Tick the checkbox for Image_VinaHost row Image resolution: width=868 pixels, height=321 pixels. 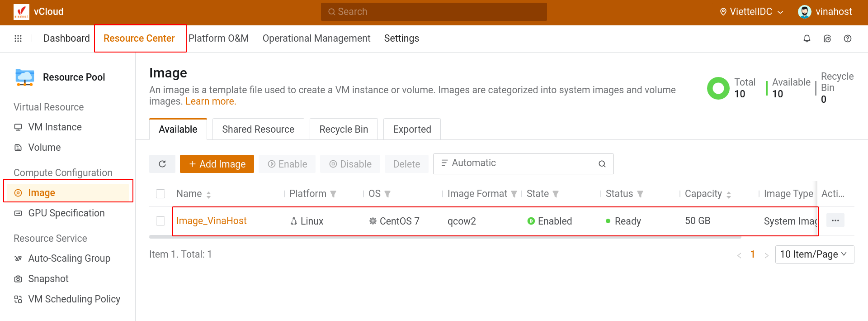[160, 221]
